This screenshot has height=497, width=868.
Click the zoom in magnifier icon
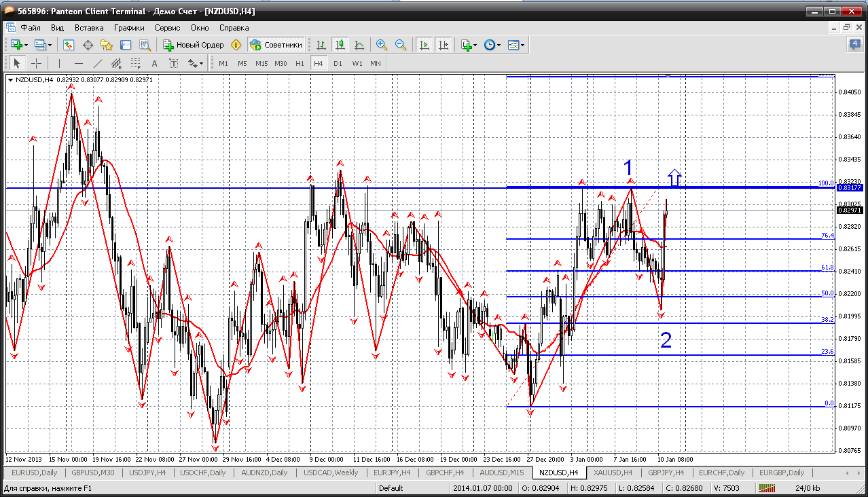(x=382, y=45)
